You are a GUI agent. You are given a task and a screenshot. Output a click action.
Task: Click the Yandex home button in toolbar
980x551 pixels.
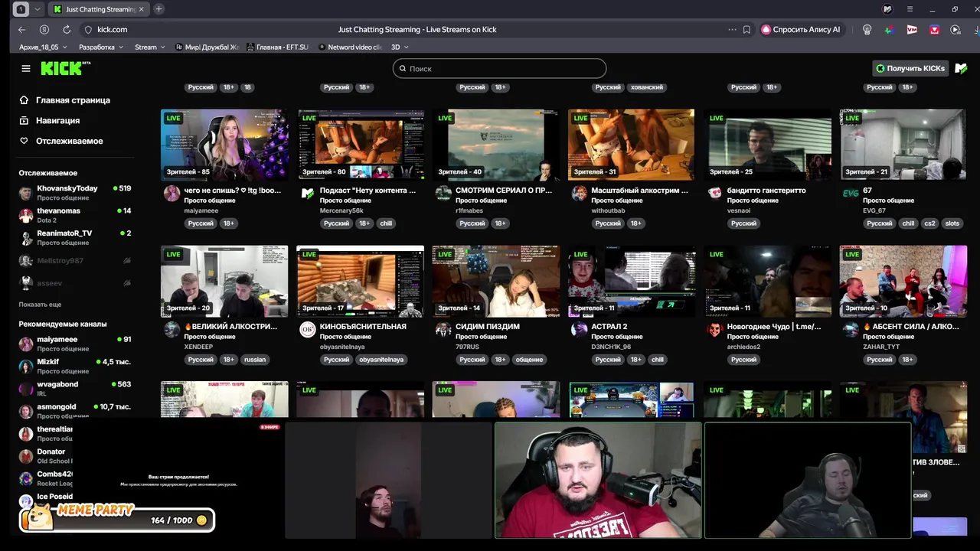44,29
